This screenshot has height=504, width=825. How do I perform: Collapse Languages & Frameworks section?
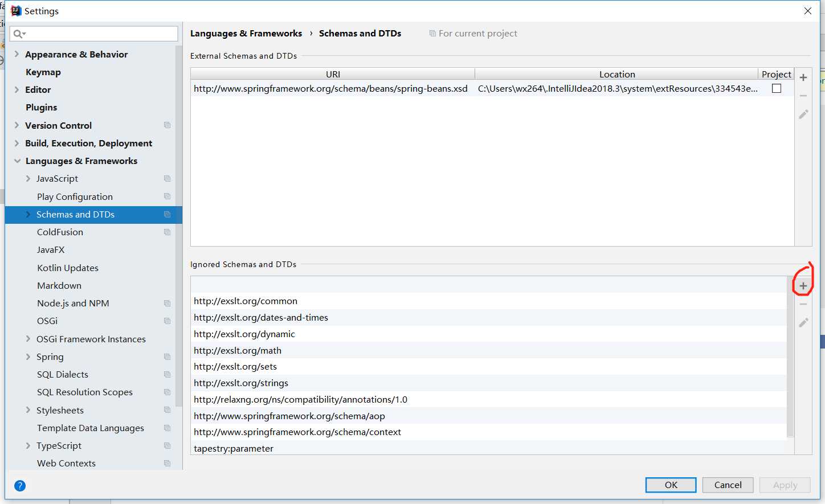tap(17, 161)
